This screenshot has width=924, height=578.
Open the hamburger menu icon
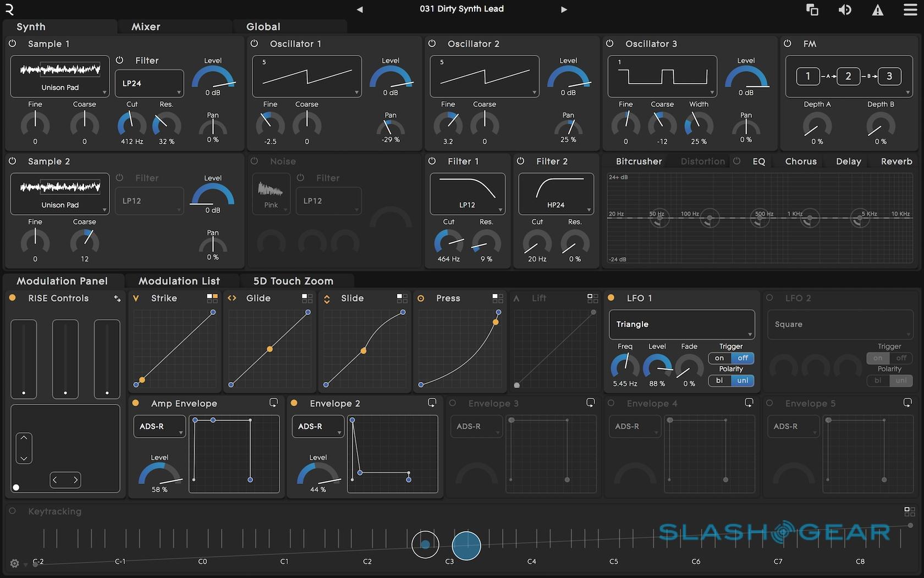click(910, 10)
